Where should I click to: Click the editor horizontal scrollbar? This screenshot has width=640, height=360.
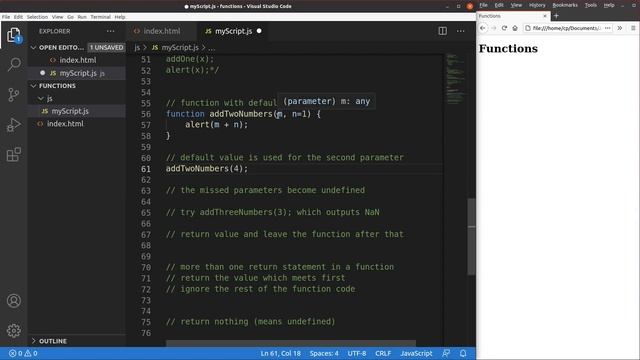[x=291, y=344]
